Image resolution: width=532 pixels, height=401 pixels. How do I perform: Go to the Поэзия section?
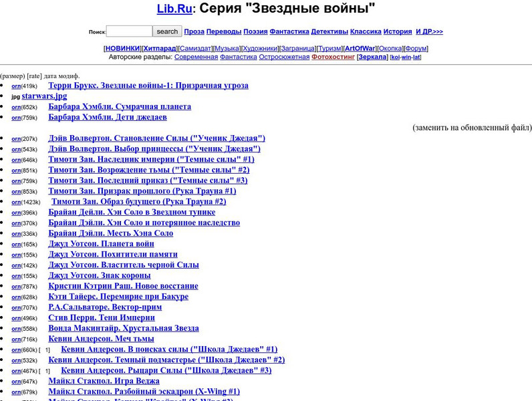pyautogui.click(x=255, y=31)
